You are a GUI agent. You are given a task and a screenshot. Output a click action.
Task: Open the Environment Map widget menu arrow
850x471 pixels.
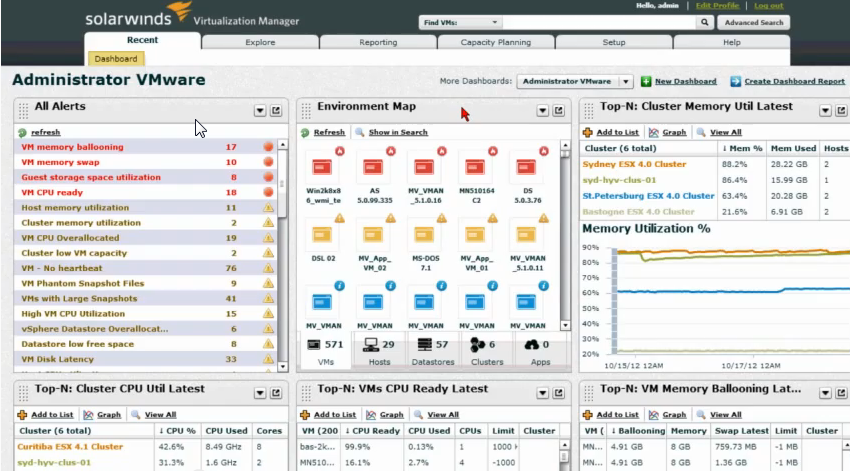click(x=542, y=111)
